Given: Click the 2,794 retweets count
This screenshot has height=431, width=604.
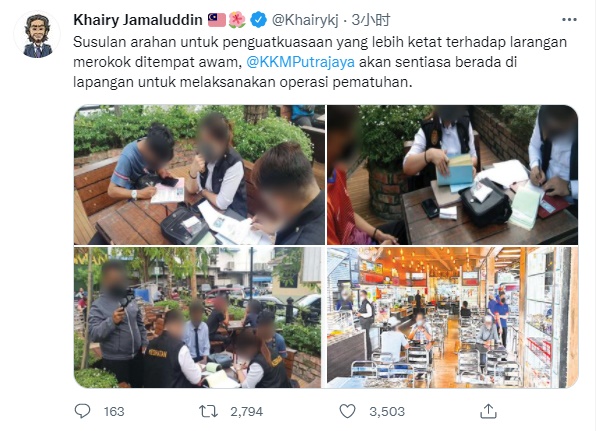Looking at the screenshot, I should pyautogui.click(x=247, y=411).
